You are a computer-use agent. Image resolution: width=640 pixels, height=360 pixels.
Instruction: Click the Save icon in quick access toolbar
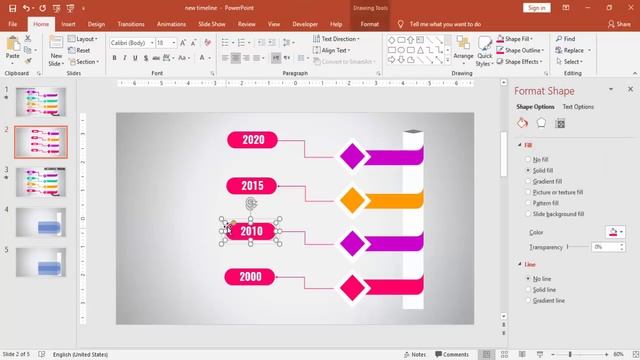[13, 8]
